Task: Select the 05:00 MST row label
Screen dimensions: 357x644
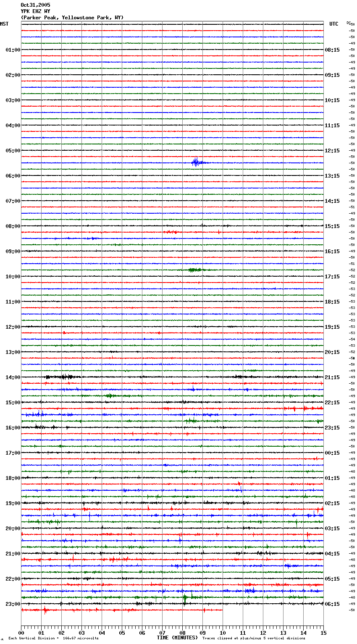Action: (x=13, y=151)
